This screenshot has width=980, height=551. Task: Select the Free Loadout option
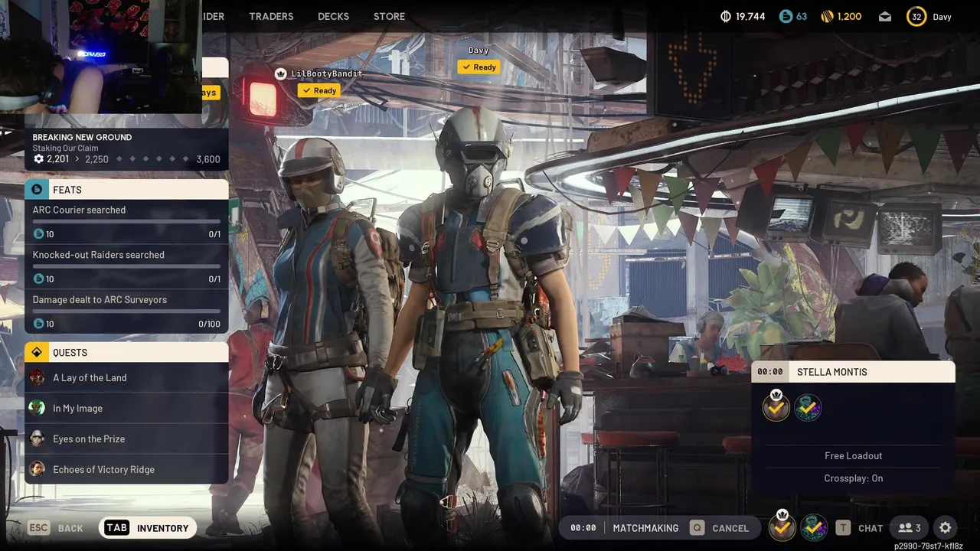tap(853, 455)
